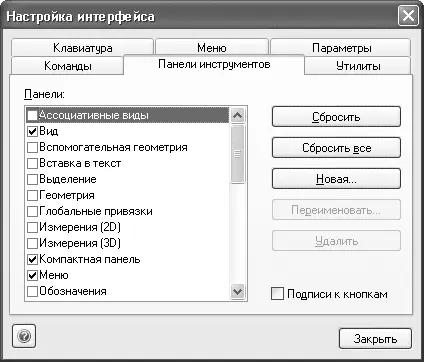This screenshot has height=362, width=424.
Task: Select the Глобальные привязки row text
Action: [96, 211]
